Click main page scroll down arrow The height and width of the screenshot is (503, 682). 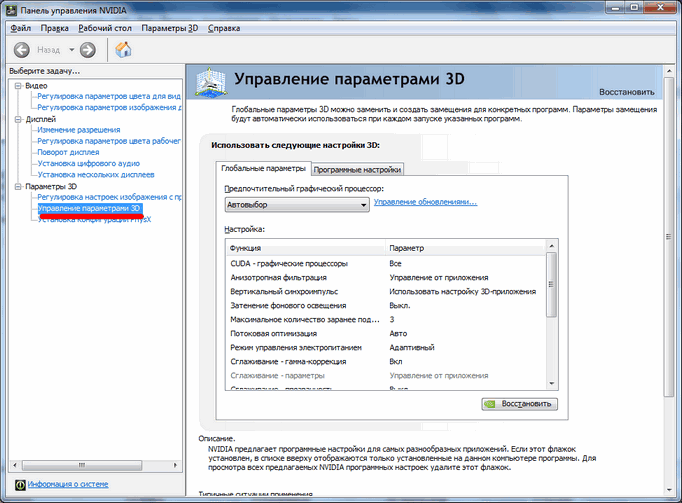669,490
